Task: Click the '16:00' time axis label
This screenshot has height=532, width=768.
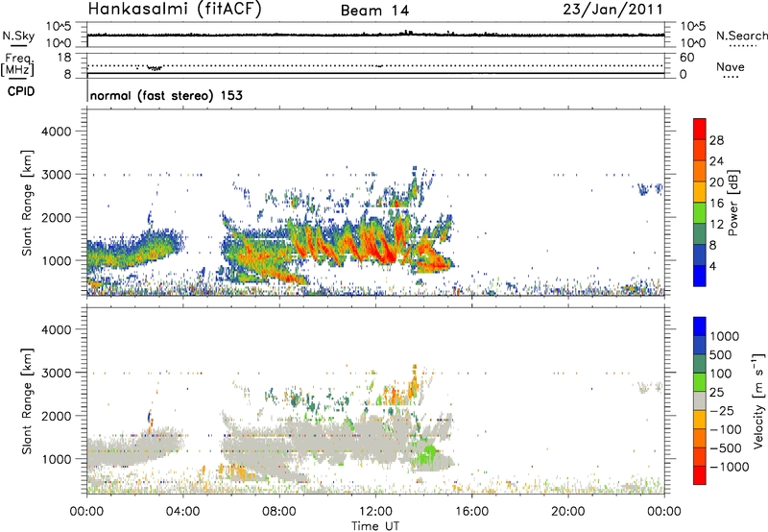Action: pos(471,512)
